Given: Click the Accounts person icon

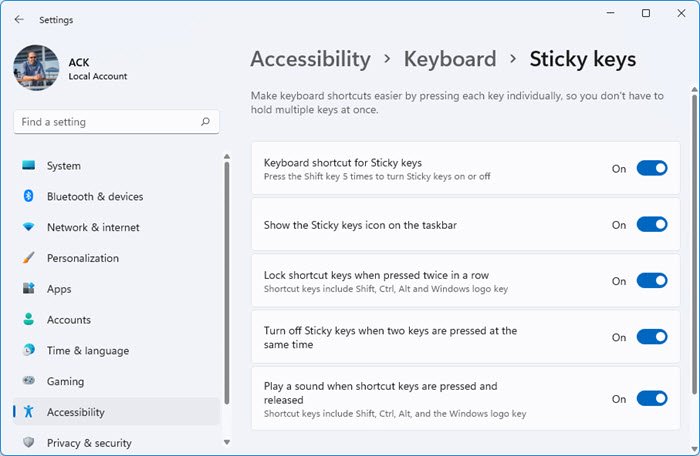Looking at the screenshot, I should click(28, 320).
